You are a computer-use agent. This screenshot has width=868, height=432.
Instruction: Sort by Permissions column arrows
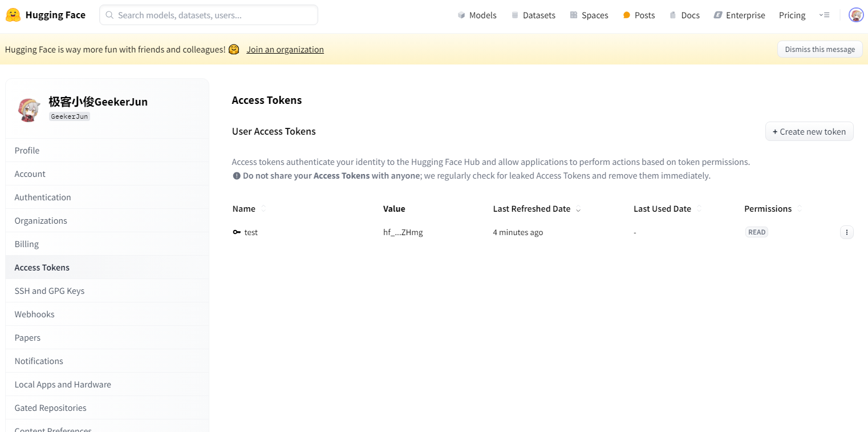[800, 209]
